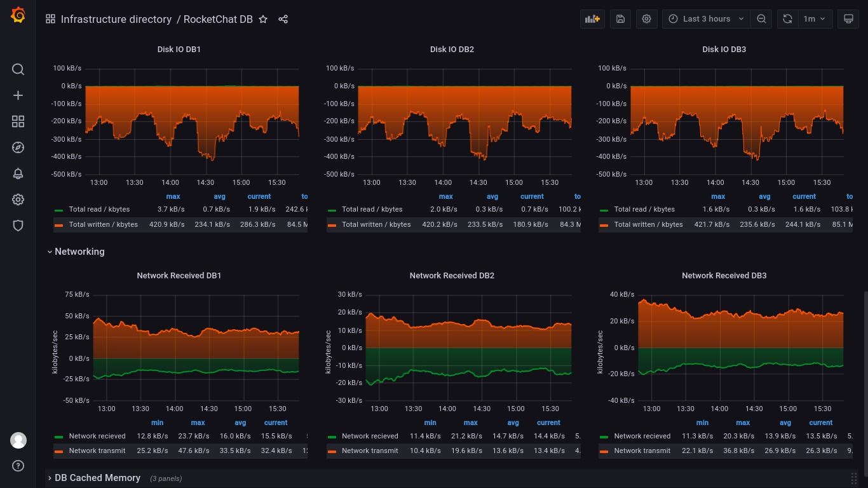This screenshot has width=868, height=488.
Task: Click the dashboard grid icon beside Infrastructure directory
Action: click(50, 19)
